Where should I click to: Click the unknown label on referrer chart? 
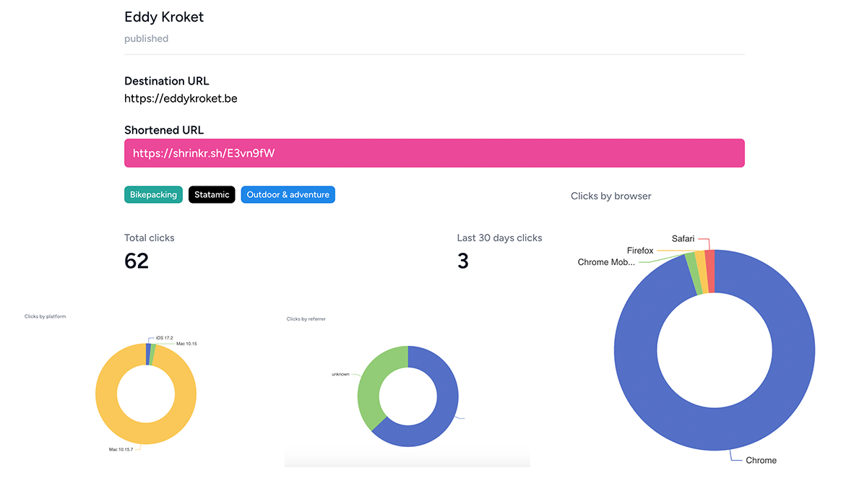tap(340, 374)
